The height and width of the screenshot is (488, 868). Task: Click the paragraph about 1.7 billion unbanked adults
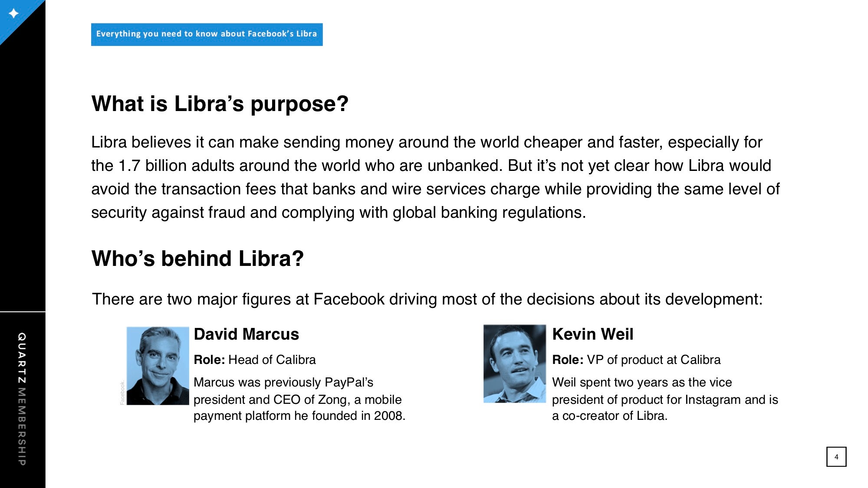pyautogui.click(x=435, y=177)
